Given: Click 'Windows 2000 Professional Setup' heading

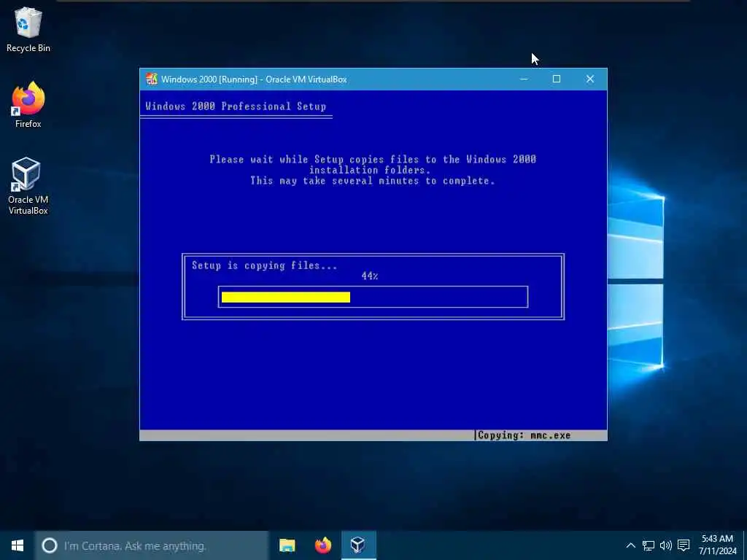Looking at the screenshot, I should pyautogui.click(x=236, y=106).
